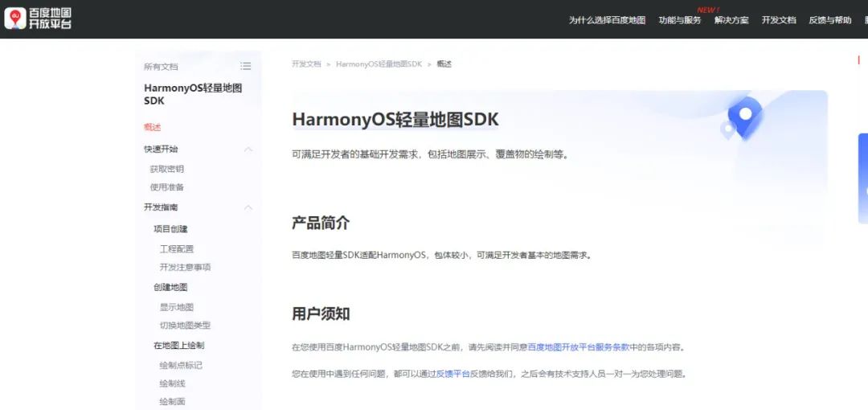Open 反馈与帮助 menu
This screenshot has height=410, width=868.
coord(829,20)
